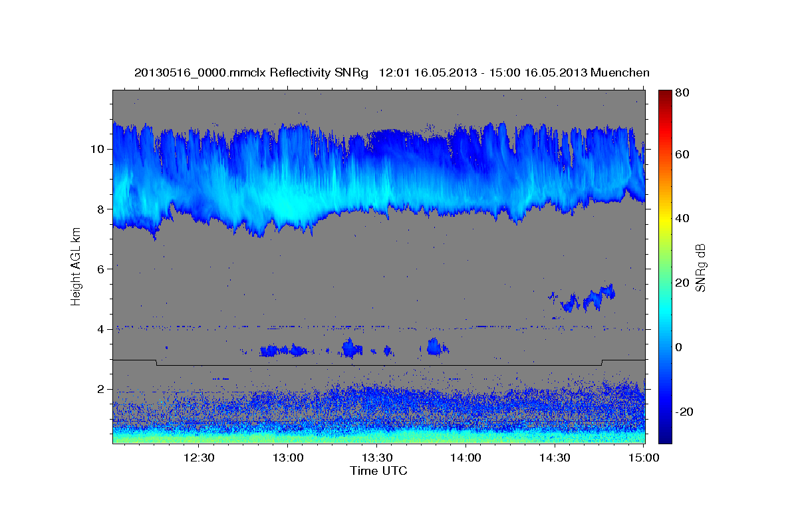Click the height tick label 2
This screenshot has width=798, height=532.
pyautogui.click(x=101, y=389)
